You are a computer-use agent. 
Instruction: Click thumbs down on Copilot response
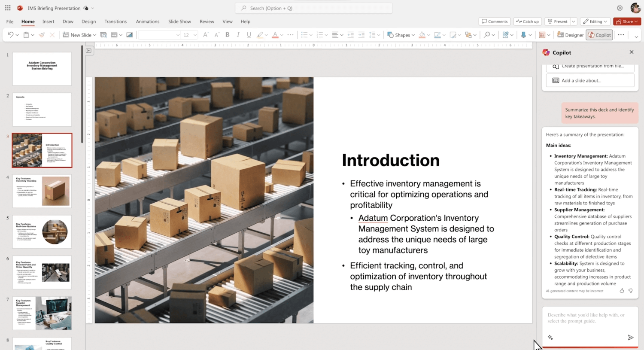click(x=630, y=291)
